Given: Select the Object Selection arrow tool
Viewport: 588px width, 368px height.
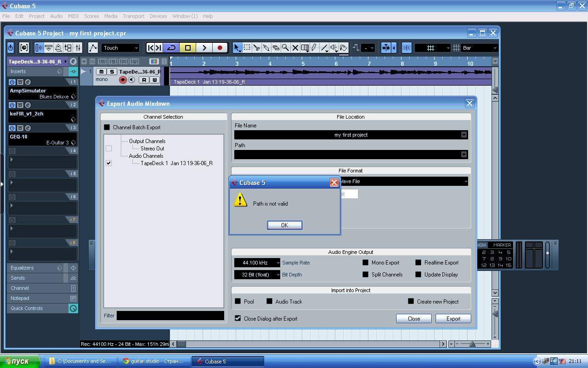Looking at the screenshot, I should point(237,48).
